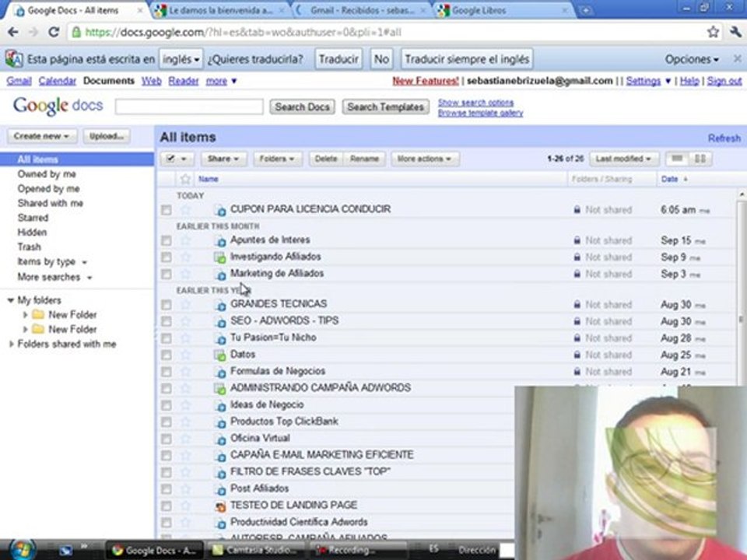Open the Folders dropdown

[x=277, y=159]
